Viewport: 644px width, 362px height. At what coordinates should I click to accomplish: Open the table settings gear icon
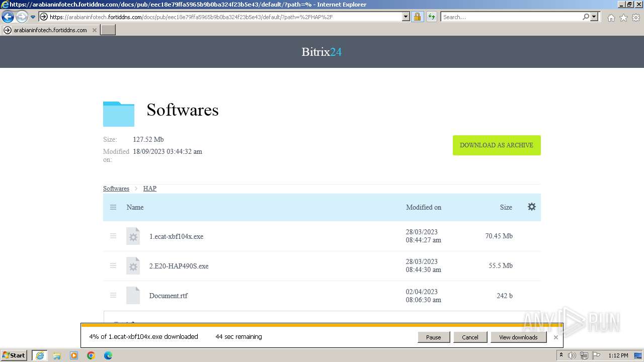pos(532,207)
